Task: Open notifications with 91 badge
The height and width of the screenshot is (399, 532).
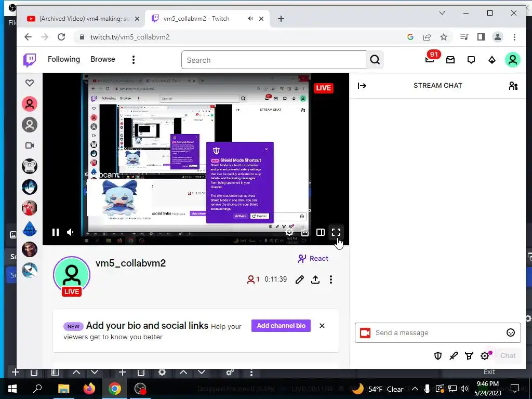Action: [430, 59]
